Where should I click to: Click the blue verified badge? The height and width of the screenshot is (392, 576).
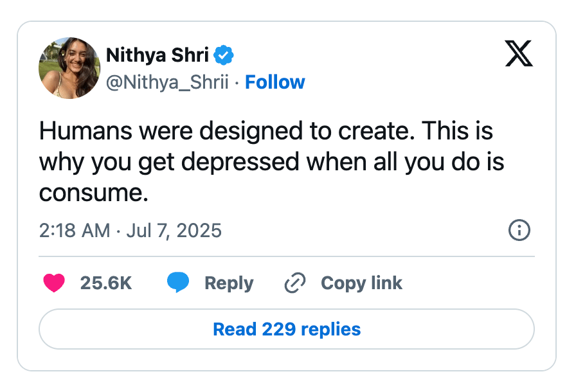pyautogui.click(x=224, y=56)
